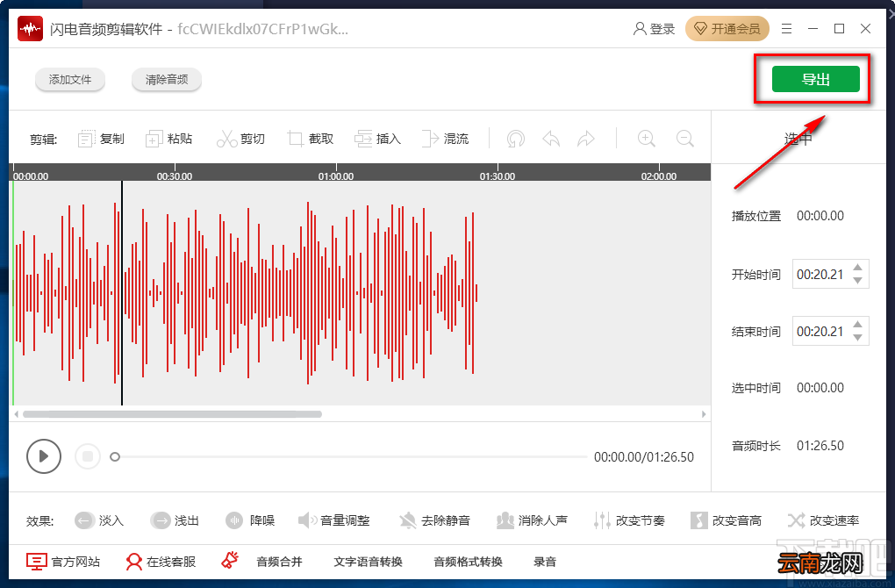Click the black playhead line in waveform
The height and width of the screenshot is (588, 895).
(x=122, y=293)
